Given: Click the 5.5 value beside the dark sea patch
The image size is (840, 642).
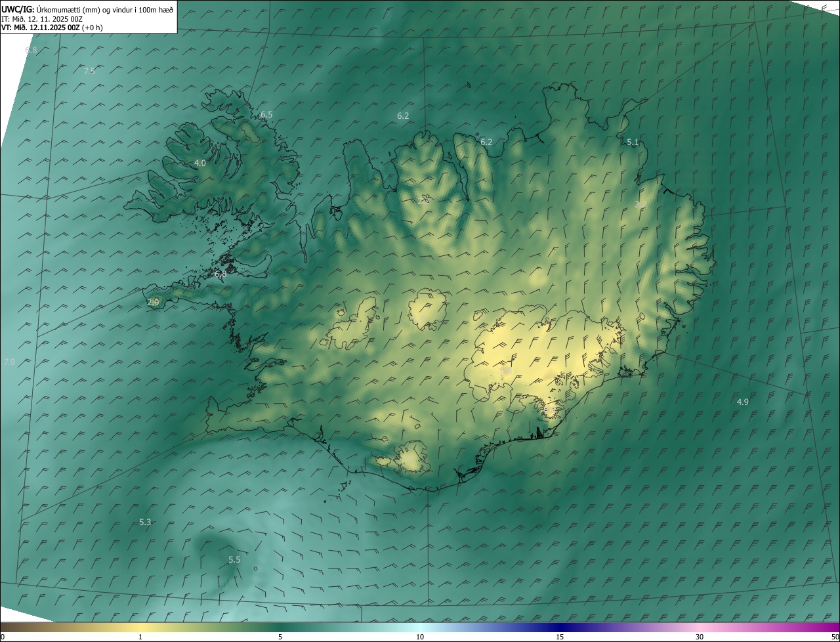Looking at the screenshot, I should (x=234, y=559).
